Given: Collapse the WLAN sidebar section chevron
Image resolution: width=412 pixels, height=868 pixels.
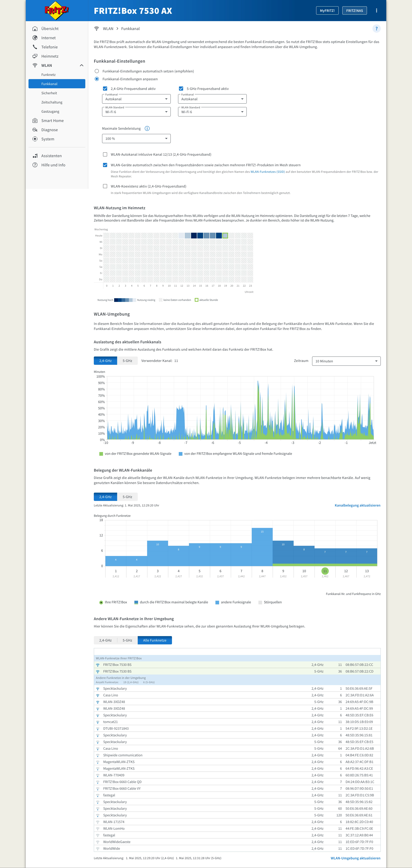Looking at the screenshot, I should pyautogui.click(x=82, y=65).
